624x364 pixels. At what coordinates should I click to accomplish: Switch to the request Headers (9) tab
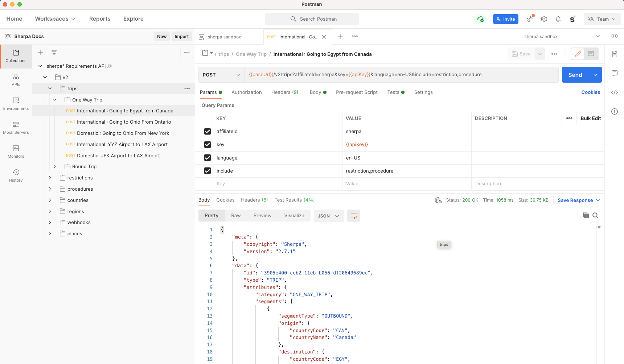tap(285, 92)
